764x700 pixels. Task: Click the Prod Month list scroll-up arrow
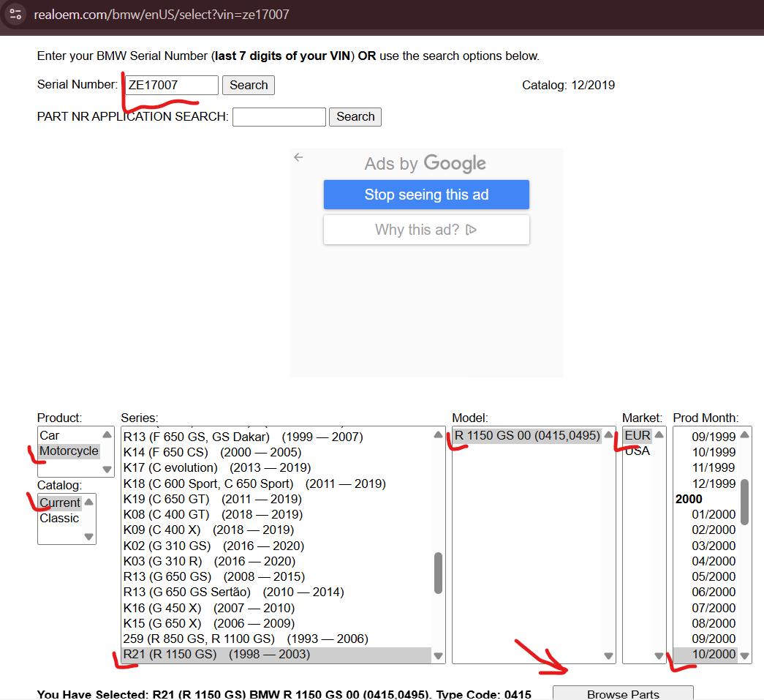point(744,434)
